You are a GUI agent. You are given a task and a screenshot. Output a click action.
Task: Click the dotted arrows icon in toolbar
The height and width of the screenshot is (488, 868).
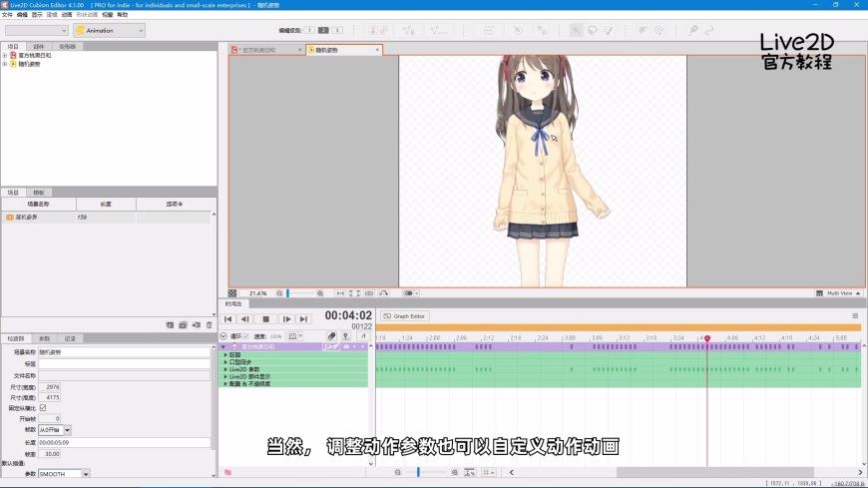488,31
